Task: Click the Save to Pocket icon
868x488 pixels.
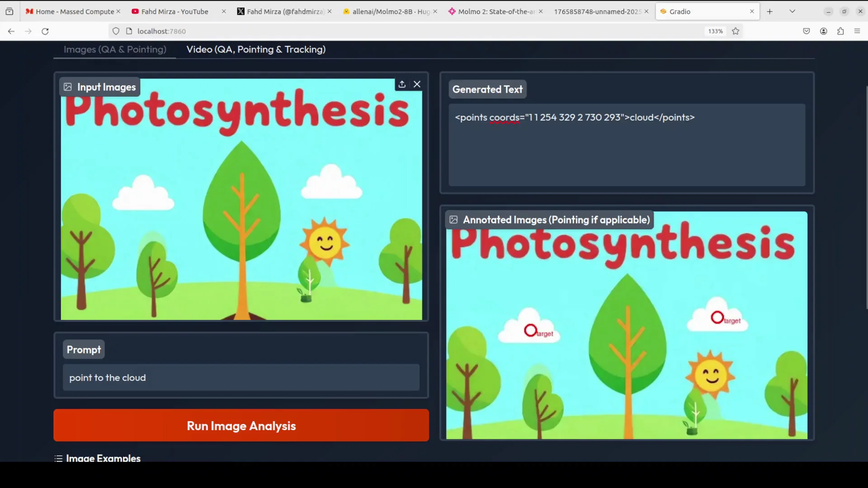Action: coord(807,31)
